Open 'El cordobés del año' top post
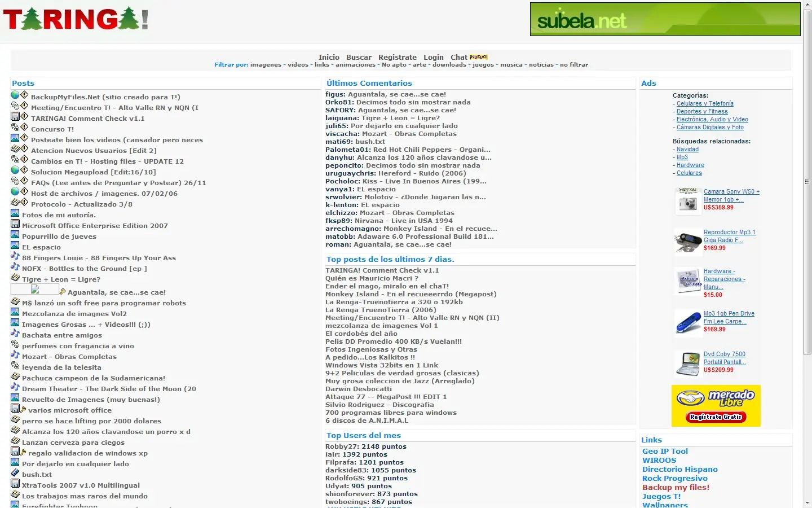This screenshot has width=812, height=508. 361,334
